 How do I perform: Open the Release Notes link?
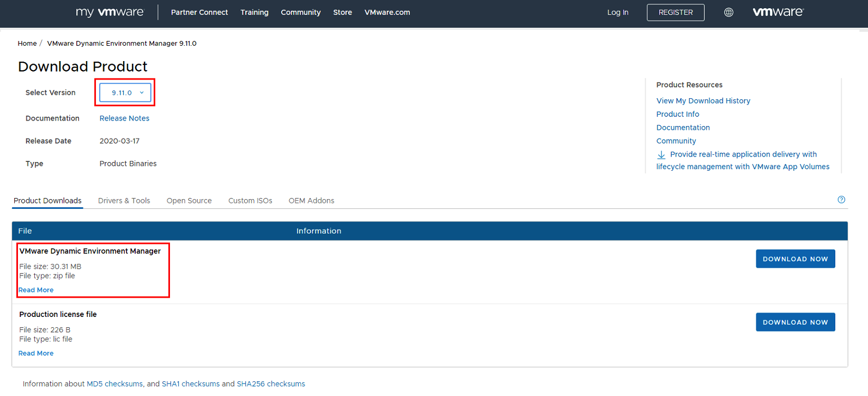point(124,118)
